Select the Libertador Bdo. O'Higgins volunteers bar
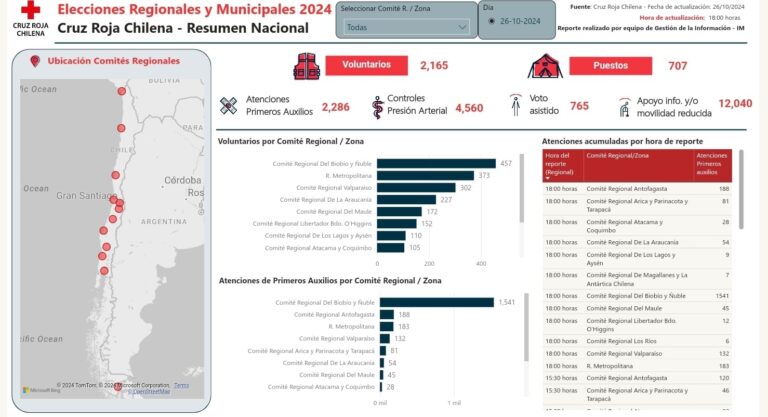The image size is (768, 417). pyautogui.click(x=397, y=224)
